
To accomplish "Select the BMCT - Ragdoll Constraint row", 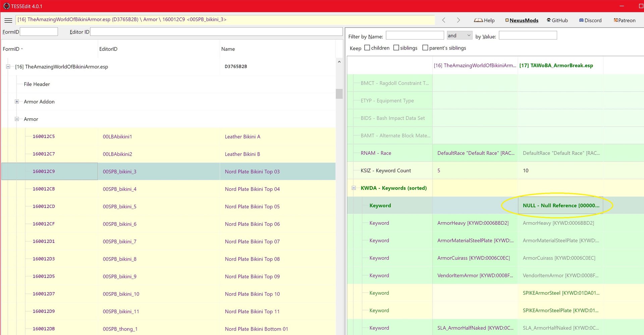I will pos(395,83).
